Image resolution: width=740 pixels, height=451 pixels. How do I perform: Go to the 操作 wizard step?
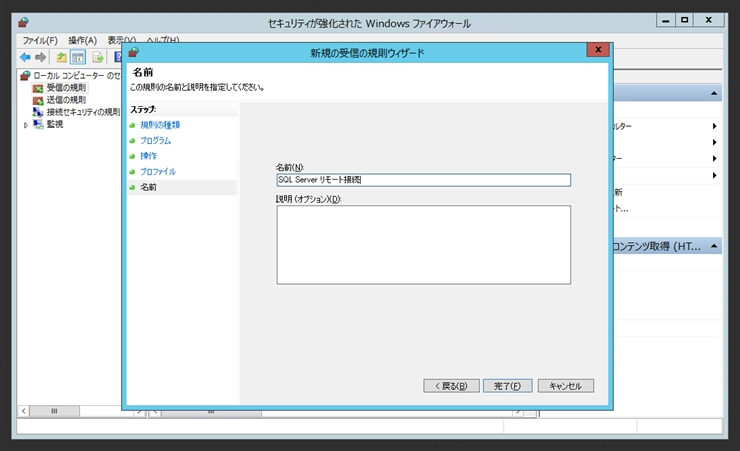[x=148, y=156]
